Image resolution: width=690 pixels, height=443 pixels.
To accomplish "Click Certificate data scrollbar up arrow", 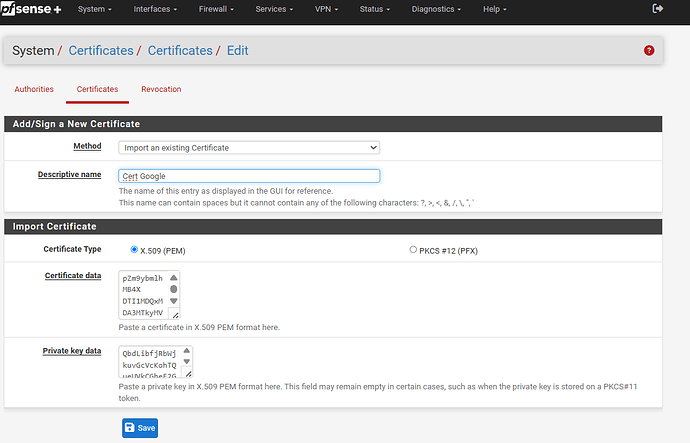I will [x=174, y=278].
